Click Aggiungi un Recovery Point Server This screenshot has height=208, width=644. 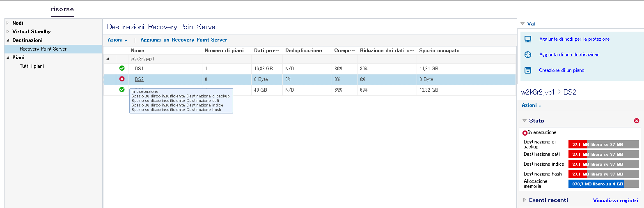coord(183,40)
